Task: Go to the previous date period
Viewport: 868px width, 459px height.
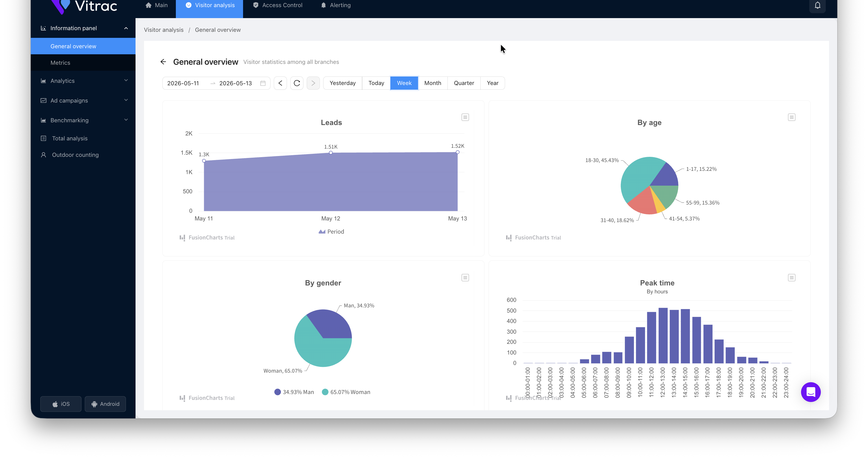Action: (x=280, y=83)
